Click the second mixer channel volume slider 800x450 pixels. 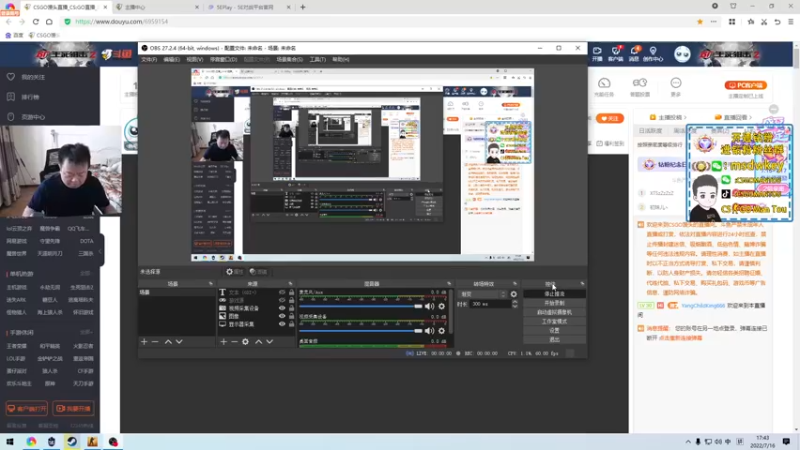(x=361, y=331)
